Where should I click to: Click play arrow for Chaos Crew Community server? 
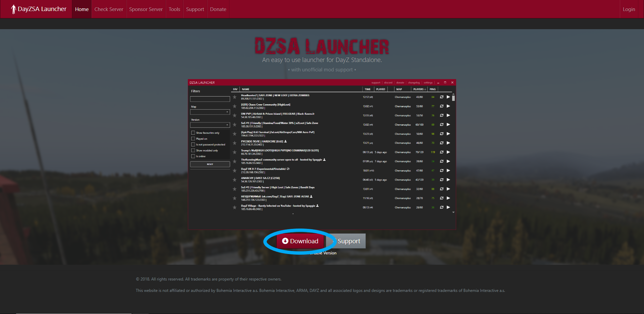point(448,106)
